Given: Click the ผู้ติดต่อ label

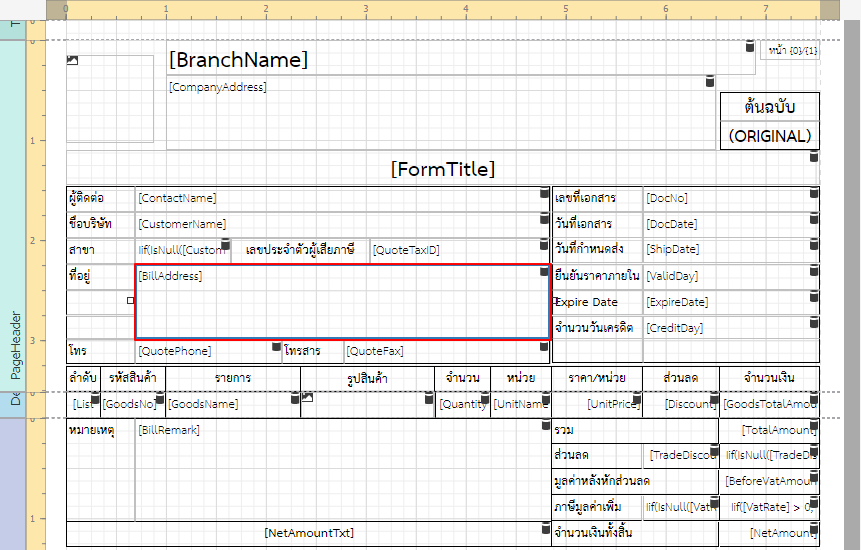Looking at the screenshot, I should (100, 198).
